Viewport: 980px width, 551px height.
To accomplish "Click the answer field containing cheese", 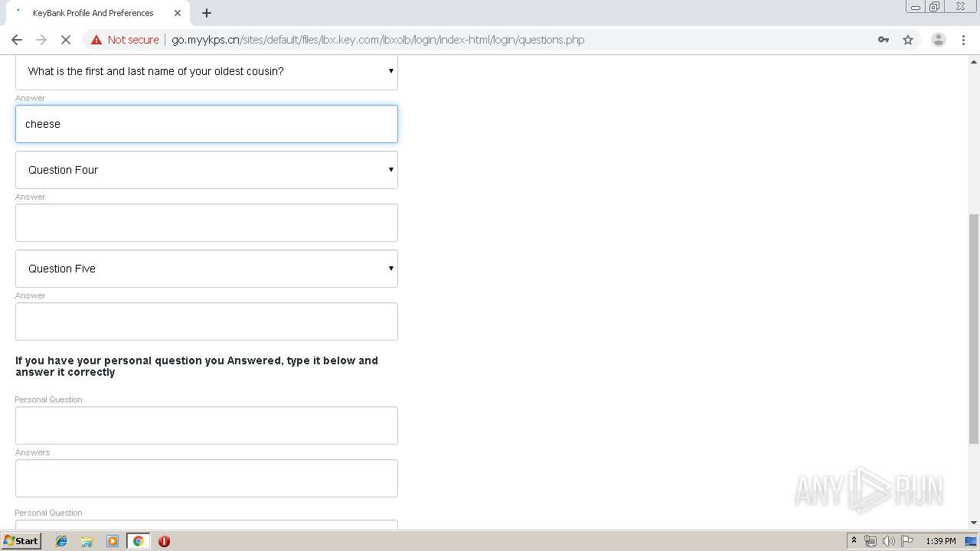I will click(x=207, y=124).
